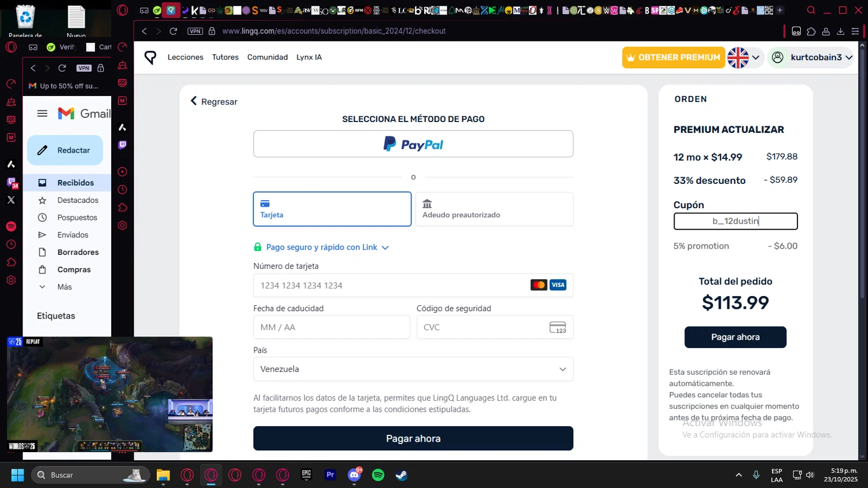Expand the language selector chevron
The image size is (868, 488).
click(756, 58)
